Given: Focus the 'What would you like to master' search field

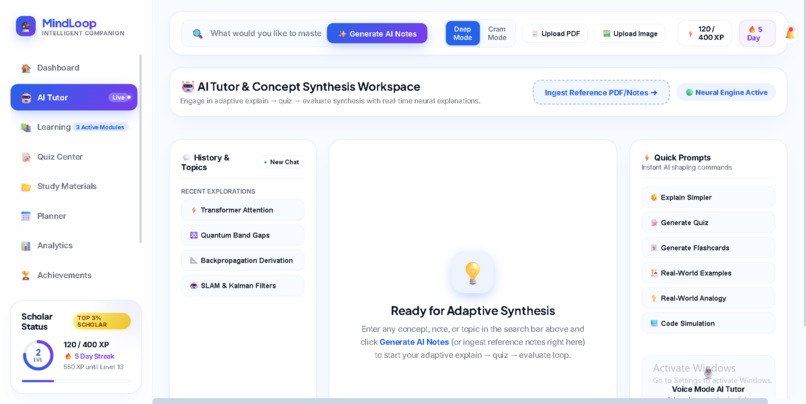Looking at the screenshot, I should point(265,33).
